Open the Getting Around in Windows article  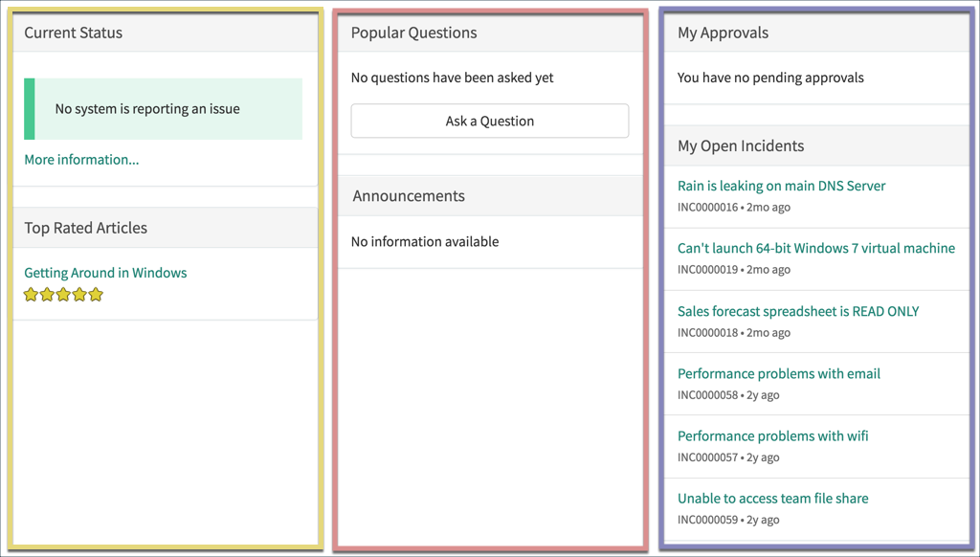point(105,273)
